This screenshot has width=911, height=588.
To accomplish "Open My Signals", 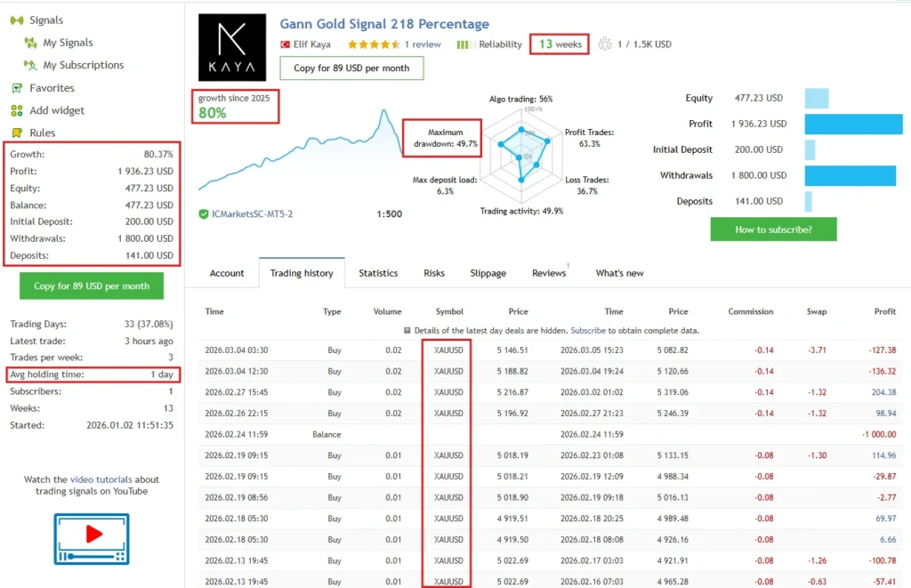I will point(68,43).
